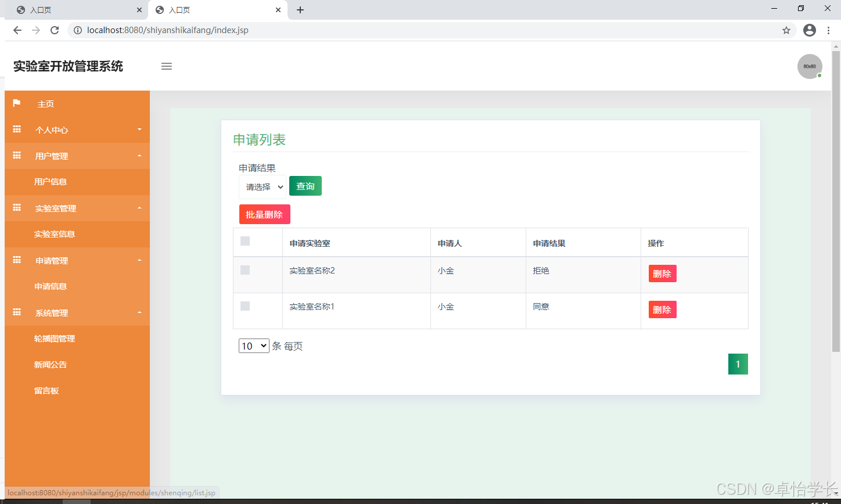Click the grid icon next to 个人中心
The width and height of the screenshot is (841, 504).
[x=17, y=129]
